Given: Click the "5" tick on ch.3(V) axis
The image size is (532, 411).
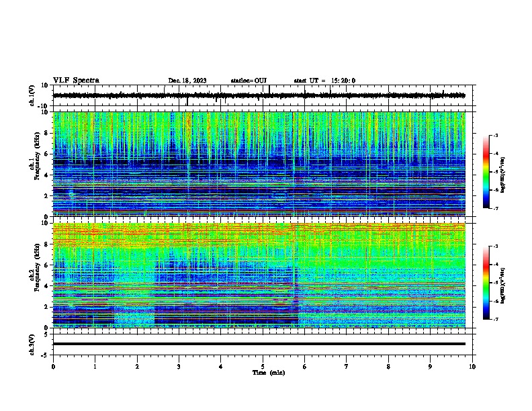Looking at the screenshot, I should click(47, 334).
